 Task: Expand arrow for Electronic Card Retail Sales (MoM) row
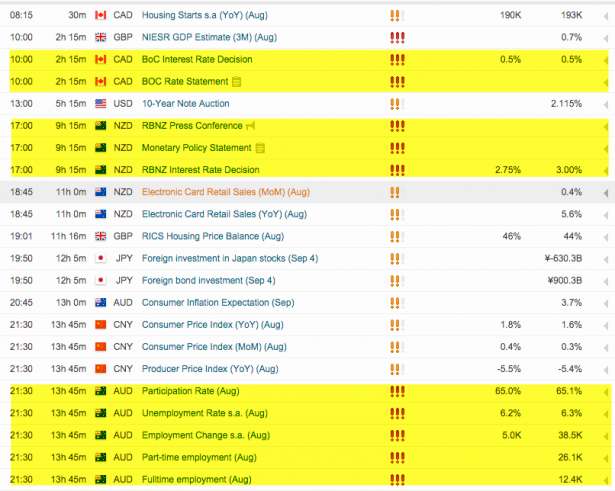[606, 193]
